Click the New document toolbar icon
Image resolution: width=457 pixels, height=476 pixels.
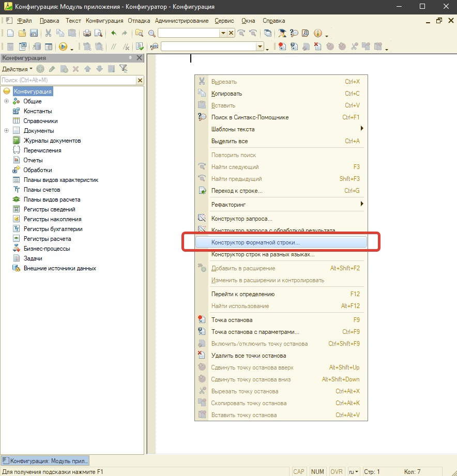[x=10, y=33]
